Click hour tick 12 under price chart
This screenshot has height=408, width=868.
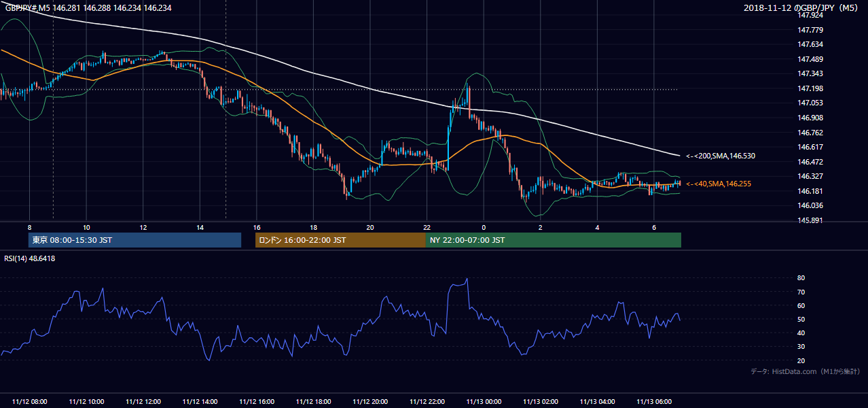tap(143, 227)
